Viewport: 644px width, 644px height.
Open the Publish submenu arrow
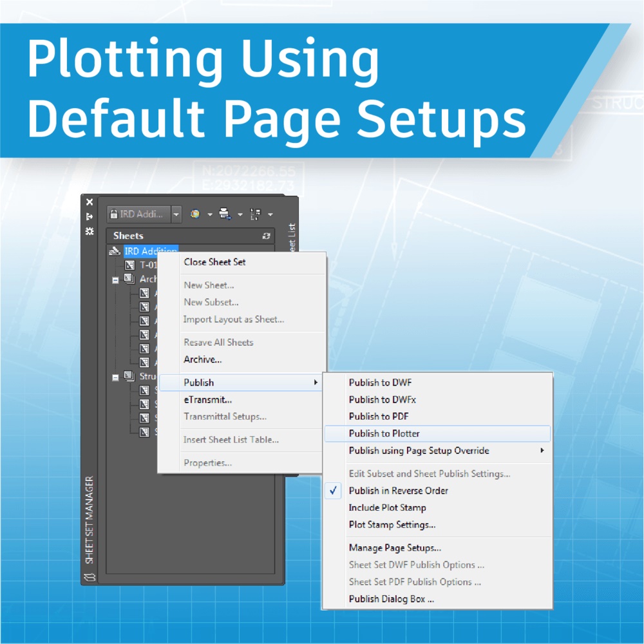316,383
